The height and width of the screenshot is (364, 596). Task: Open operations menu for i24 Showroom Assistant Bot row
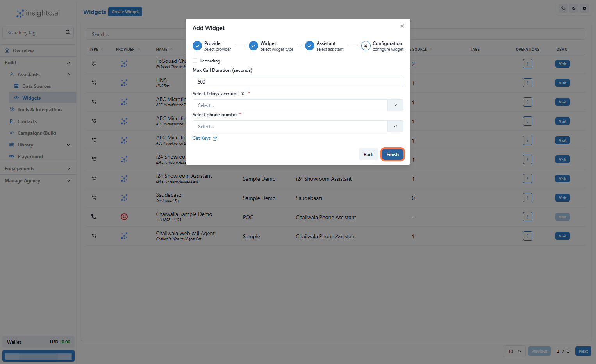tap(528, 178)
